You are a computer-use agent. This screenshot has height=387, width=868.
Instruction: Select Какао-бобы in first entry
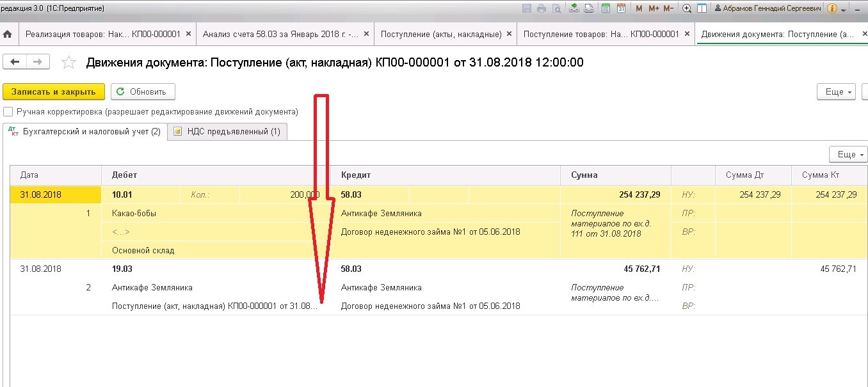pos(216,213)
